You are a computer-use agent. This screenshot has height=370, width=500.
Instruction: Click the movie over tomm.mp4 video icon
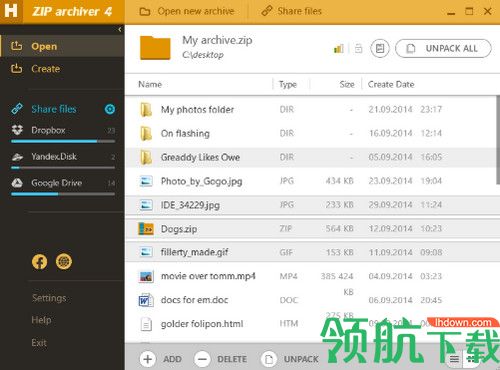(x=146, y=276)
